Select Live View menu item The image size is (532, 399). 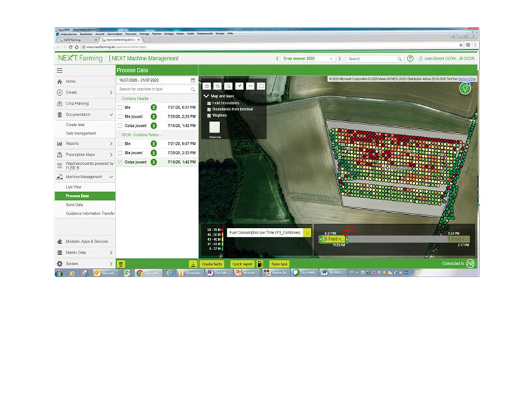click(x=74, y=187)
